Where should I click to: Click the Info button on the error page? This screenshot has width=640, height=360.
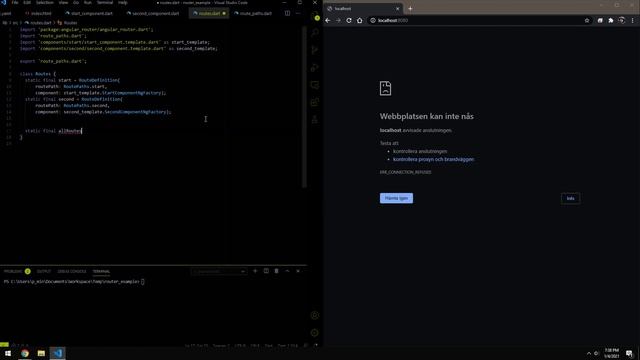tap(571, 198)
